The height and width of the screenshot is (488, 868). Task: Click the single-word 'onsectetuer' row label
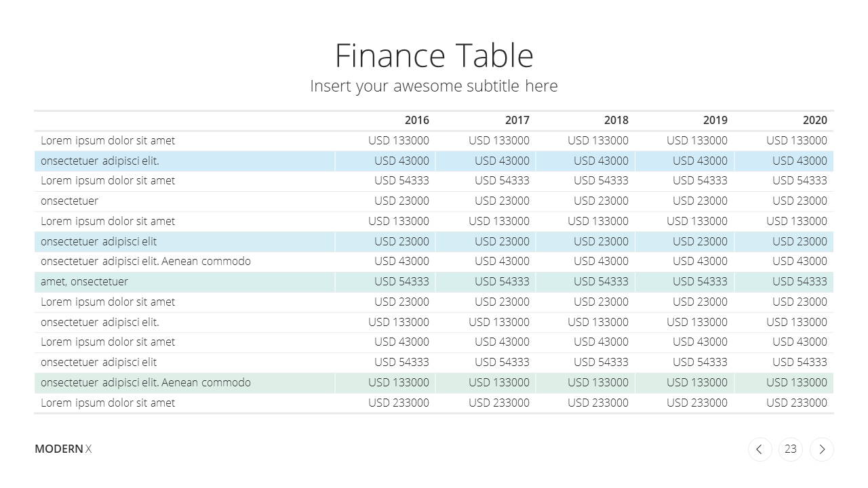[69, 201]
